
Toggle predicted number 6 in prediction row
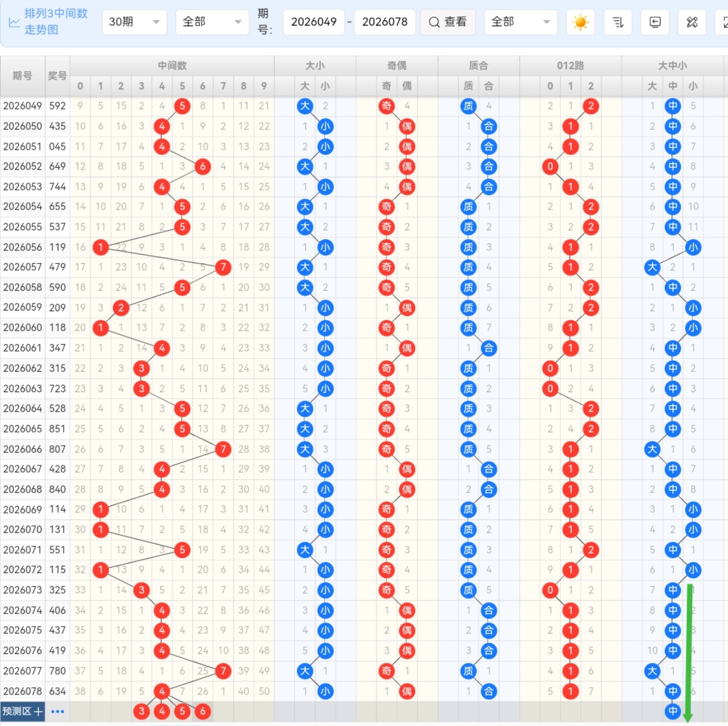(203, 711)
